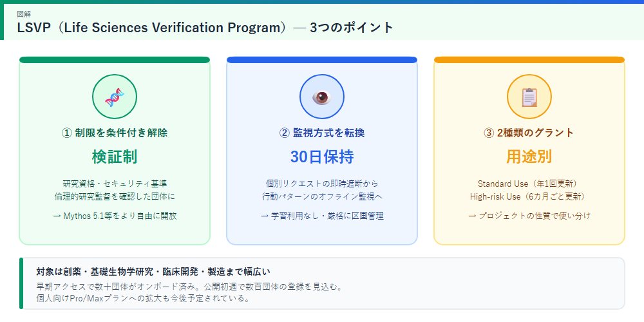The width and height of the screenshot is (644, 322).
Task: Select the title "LSVP（Life Sciences Verification Program）— 3つのポイント"
Action: point(205,28)
